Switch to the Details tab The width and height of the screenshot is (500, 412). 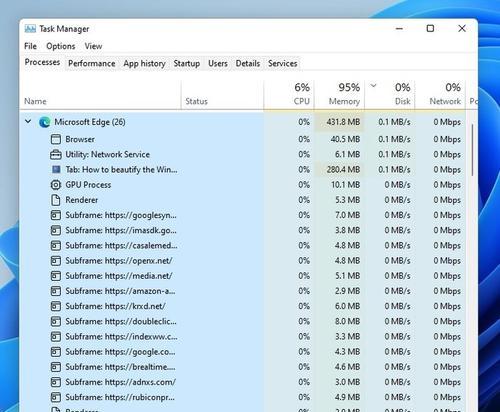[248, 63]
